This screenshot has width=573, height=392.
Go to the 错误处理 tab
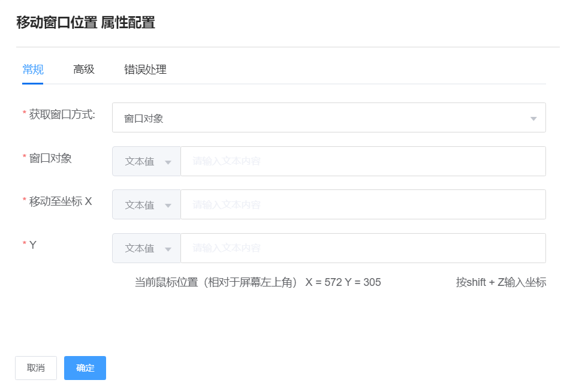[145, 70]
